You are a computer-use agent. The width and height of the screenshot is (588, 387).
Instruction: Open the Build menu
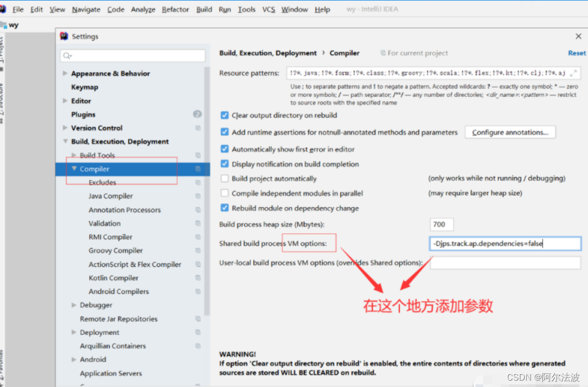[204, 10]
